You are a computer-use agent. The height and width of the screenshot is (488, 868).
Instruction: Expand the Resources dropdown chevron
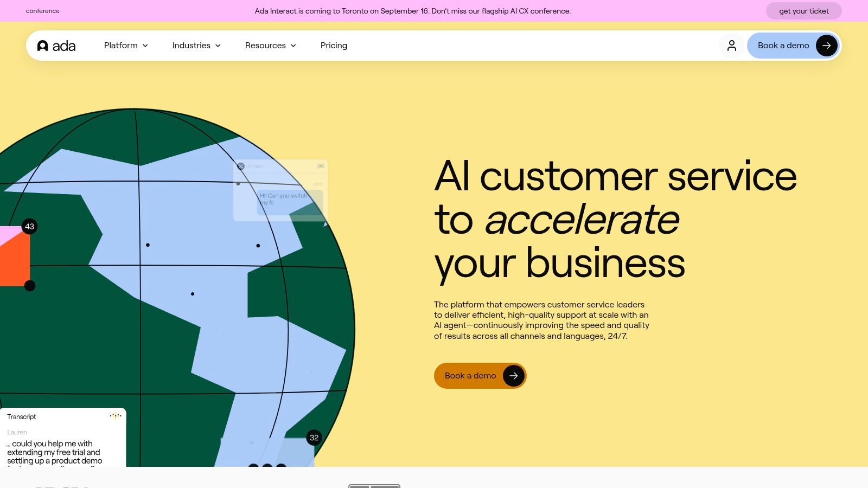293,46
